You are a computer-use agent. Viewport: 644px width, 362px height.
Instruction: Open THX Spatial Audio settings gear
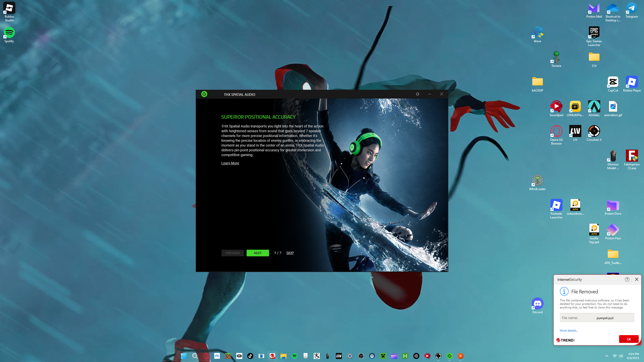pos(417,94)
